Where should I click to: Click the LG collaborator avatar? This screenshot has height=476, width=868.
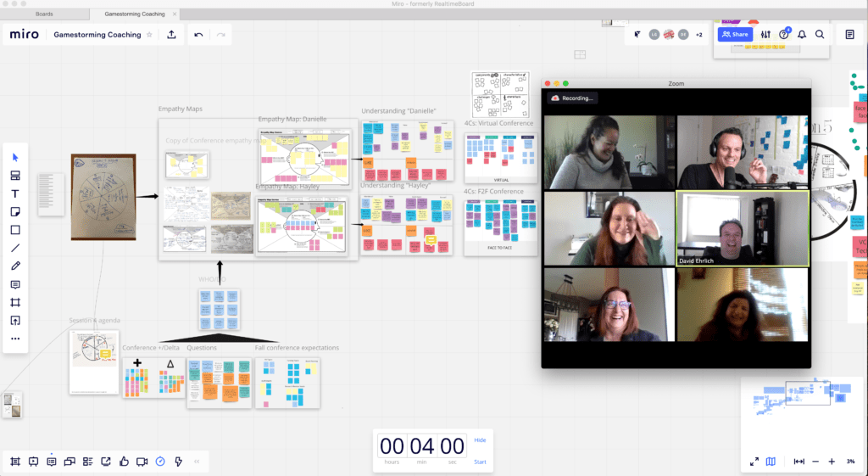click(654, 34)
